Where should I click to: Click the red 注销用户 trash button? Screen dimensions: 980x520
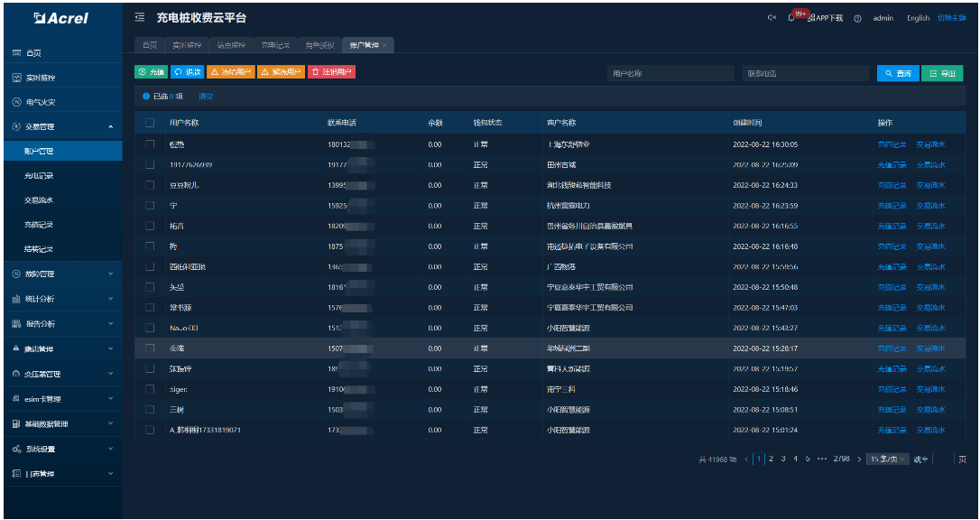pos(331,72)
